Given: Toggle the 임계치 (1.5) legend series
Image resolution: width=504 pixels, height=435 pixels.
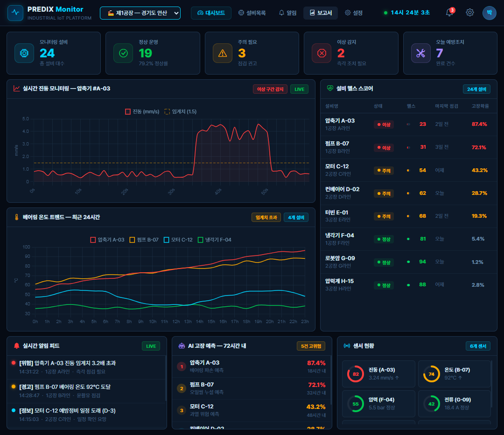Looking at the screenshot, I should pos(180,111).
